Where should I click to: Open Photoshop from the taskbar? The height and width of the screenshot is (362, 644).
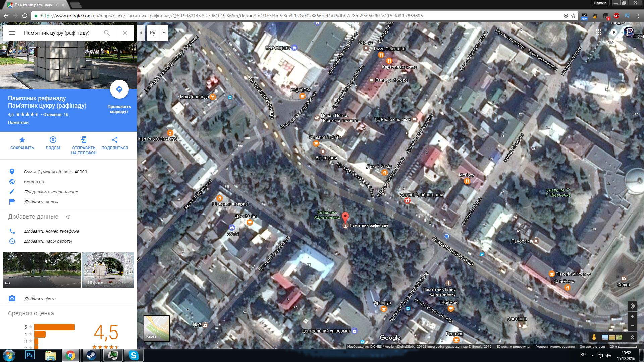point(30,355)
